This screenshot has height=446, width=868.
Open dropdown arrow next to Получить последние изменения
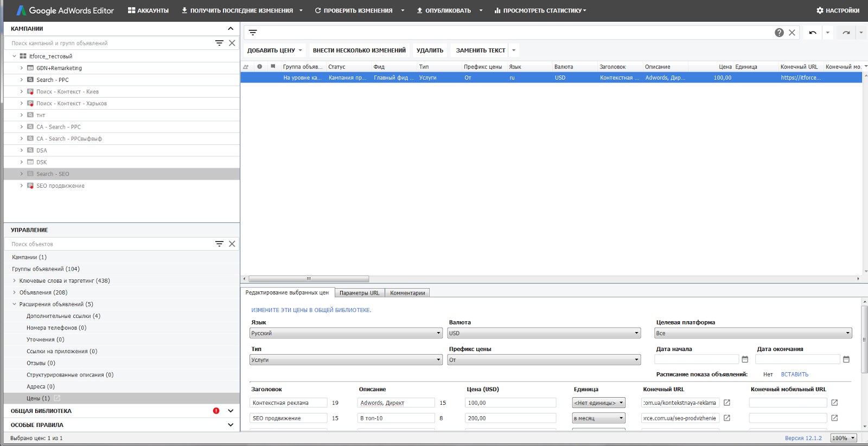coord(301,10)
